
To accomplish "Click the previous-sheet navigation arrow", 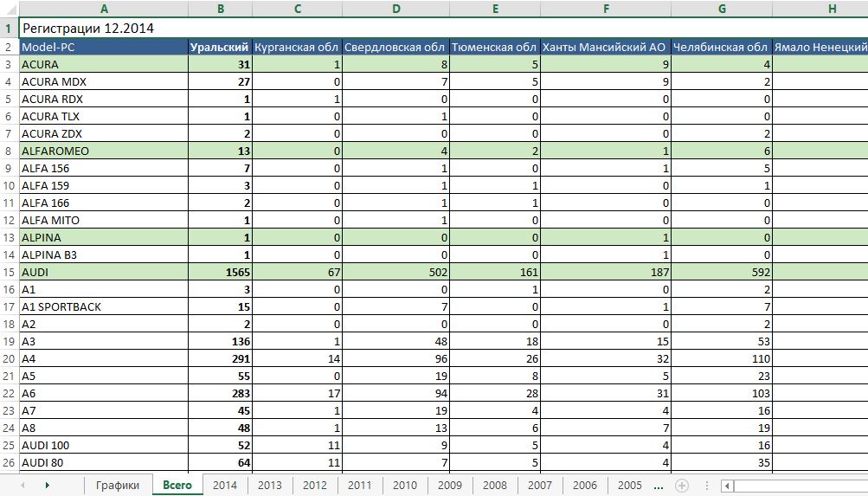I will (x=23, y=486).
